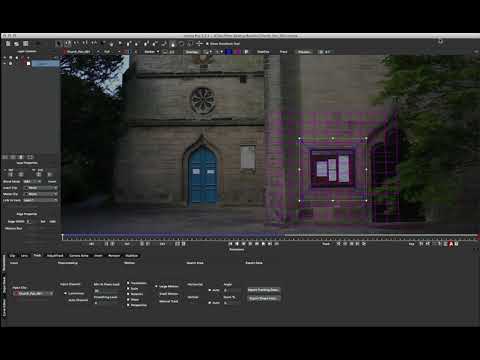Stop playback in the transport controls
This screenshot has height=360, width=480.
coord(250,244)
